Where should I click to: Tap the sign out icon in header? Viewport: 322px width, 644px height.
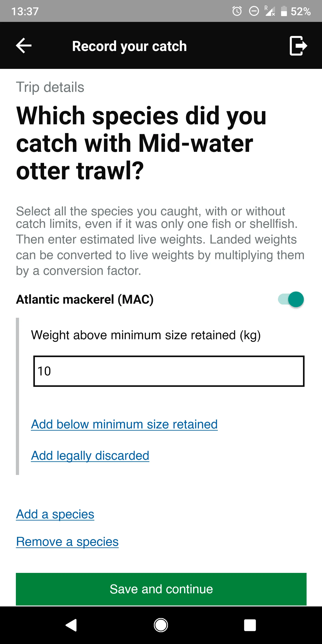(x=298, y=45)
